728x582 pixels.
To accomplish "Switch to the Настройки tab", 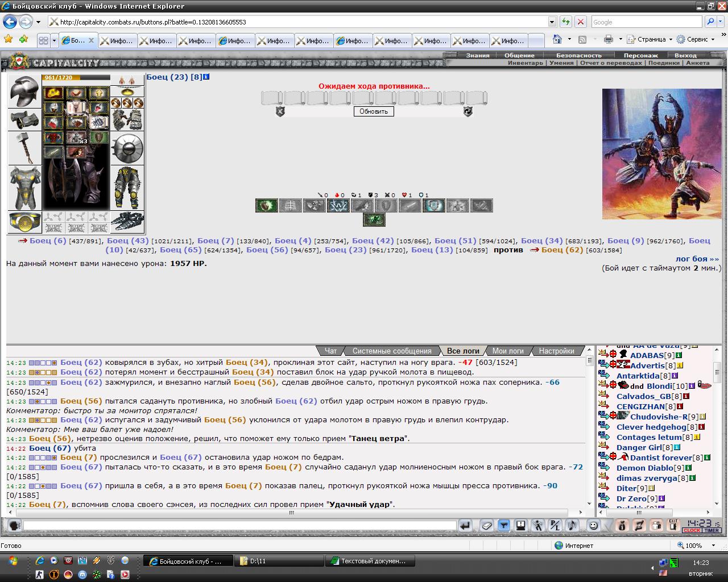I will coord(557,351).
